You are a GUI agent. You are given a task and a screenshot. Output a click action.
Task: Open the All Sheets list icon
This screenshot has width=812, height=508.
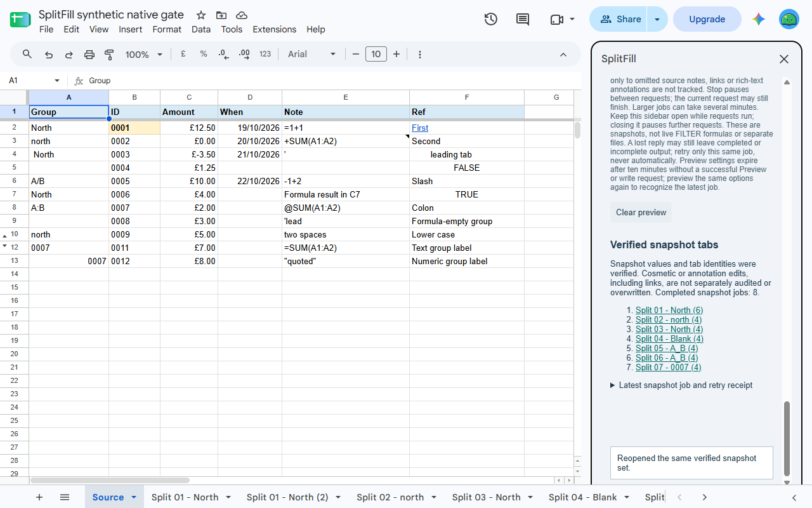point(64,497)
